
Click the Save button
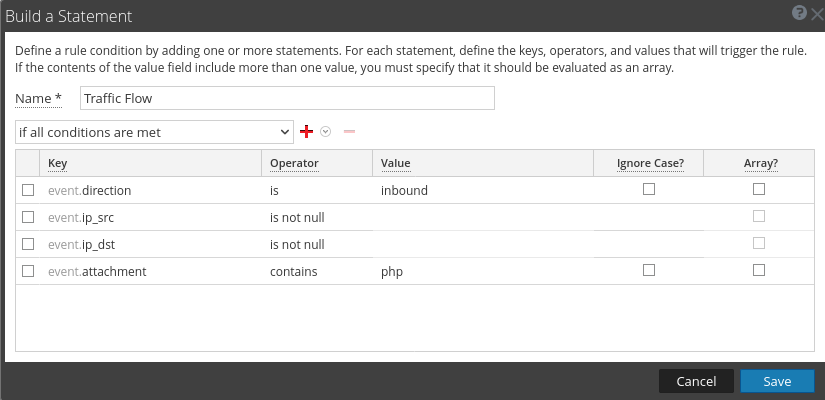tap(777, 381)
